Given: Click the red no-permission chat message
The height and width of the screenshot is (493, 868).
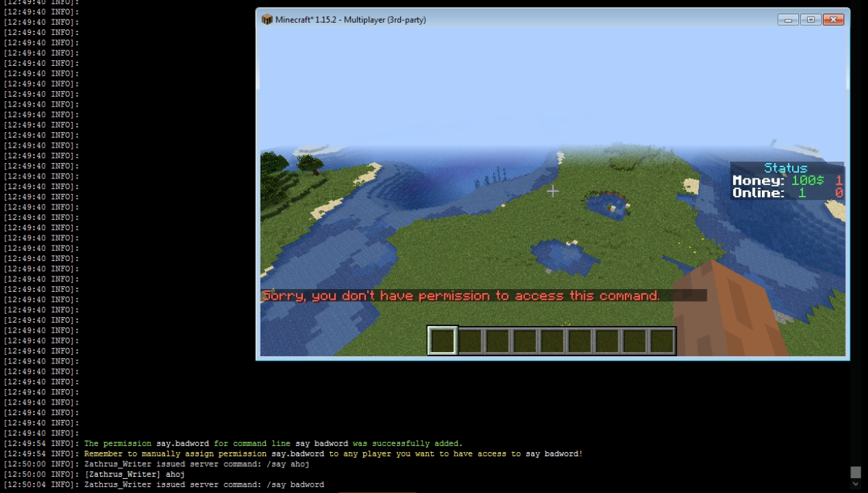Looking at the screenshot, I should tap(462, 296).
